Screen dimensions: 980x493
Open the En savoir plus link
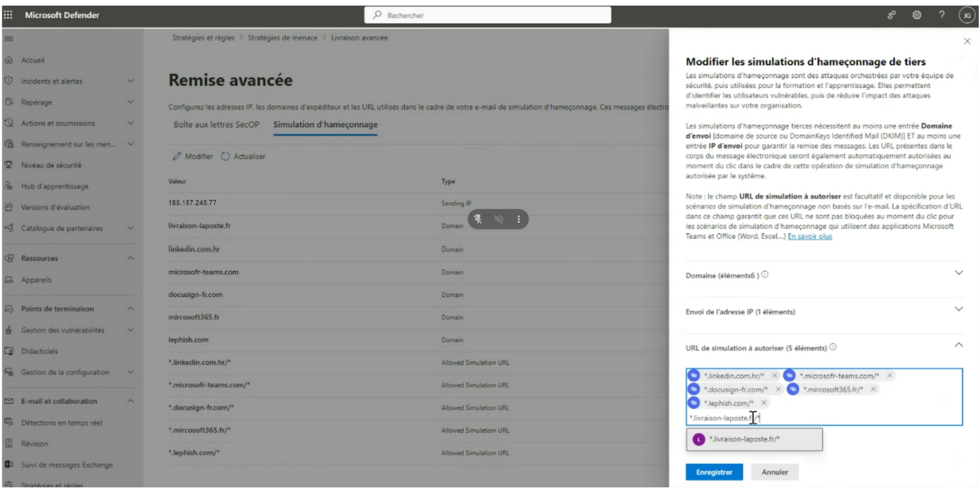[810, 237]
